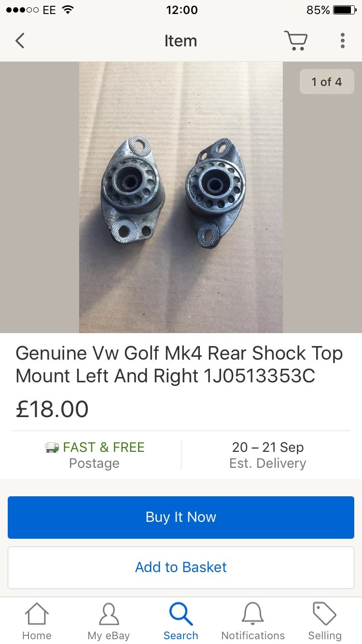Tap the Home house icon
362x644 pixels.
[37, 615]
